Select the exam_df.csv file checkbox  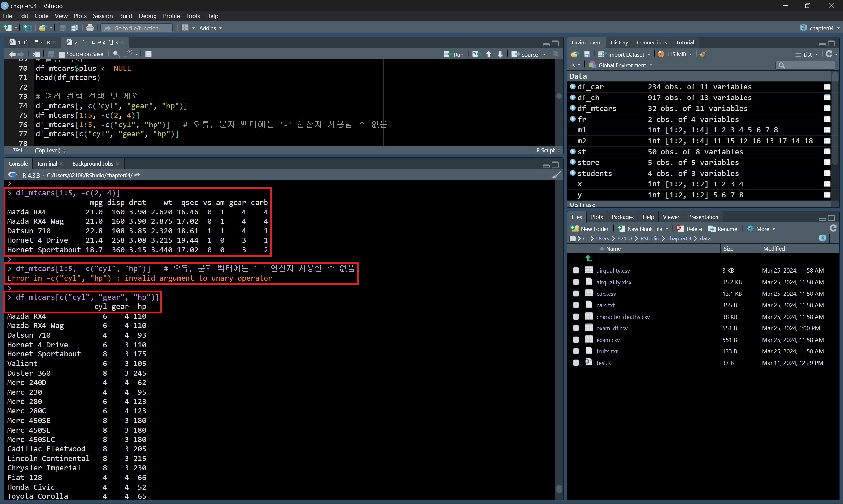coord(576,328)
